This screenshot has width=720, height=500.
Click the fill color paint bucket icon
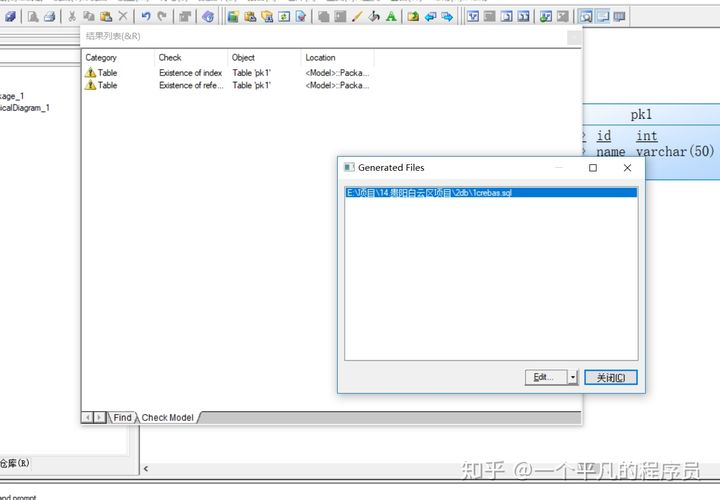[x=374, y=17]
